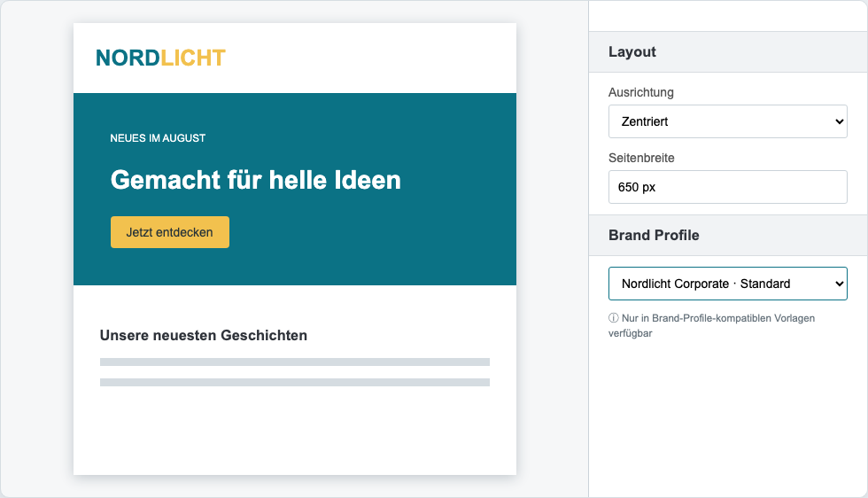The image size is (868, 498).
Task: Click the Jetzt entdecken button
Action: [170, 232]
